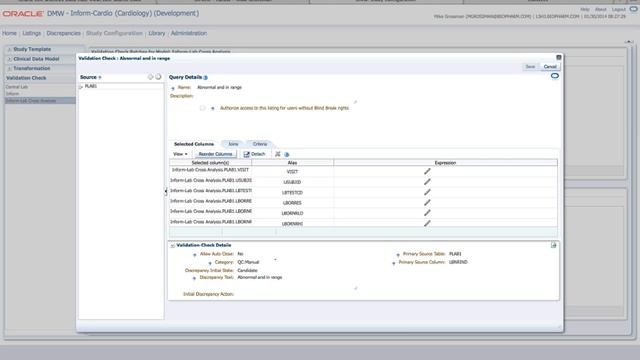Expand Clinical Data Model in the sidebar

click(x=9, y=59)
